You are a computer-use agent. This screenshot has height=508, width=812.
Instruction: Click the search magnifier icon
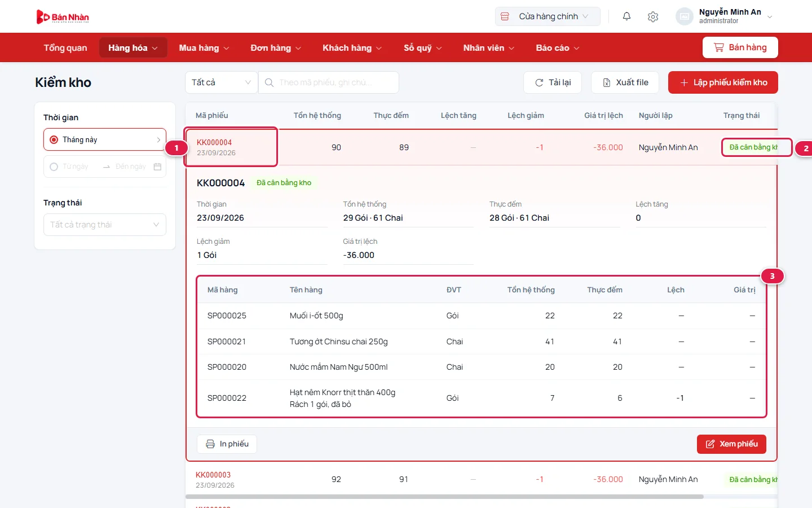point(270,82)
